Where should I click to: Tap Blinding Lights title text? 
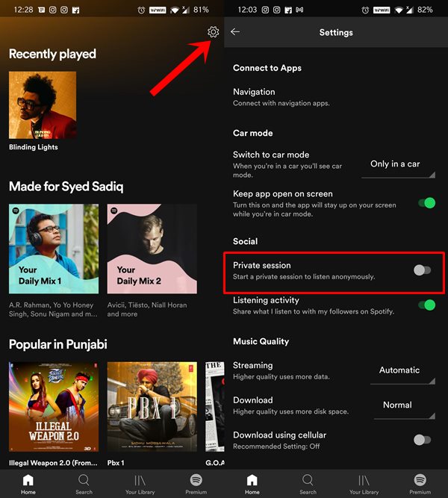pos(34,147)
